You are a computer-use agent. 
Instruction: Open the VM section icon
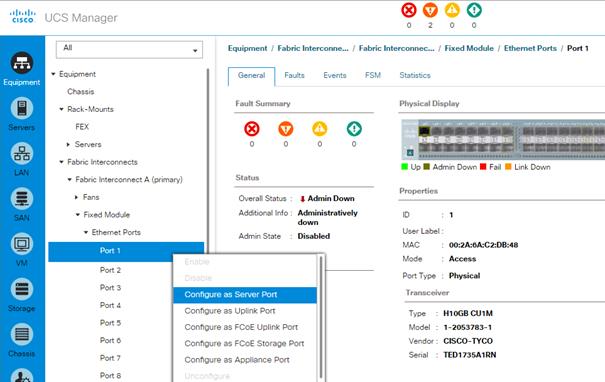(x=22, y=244)
